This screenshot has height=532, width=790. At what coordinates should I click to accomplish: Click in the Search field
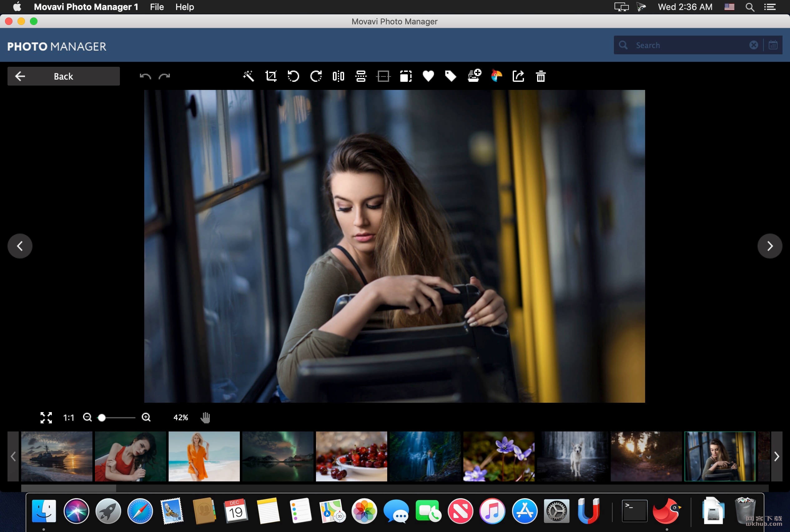point(689,45)
